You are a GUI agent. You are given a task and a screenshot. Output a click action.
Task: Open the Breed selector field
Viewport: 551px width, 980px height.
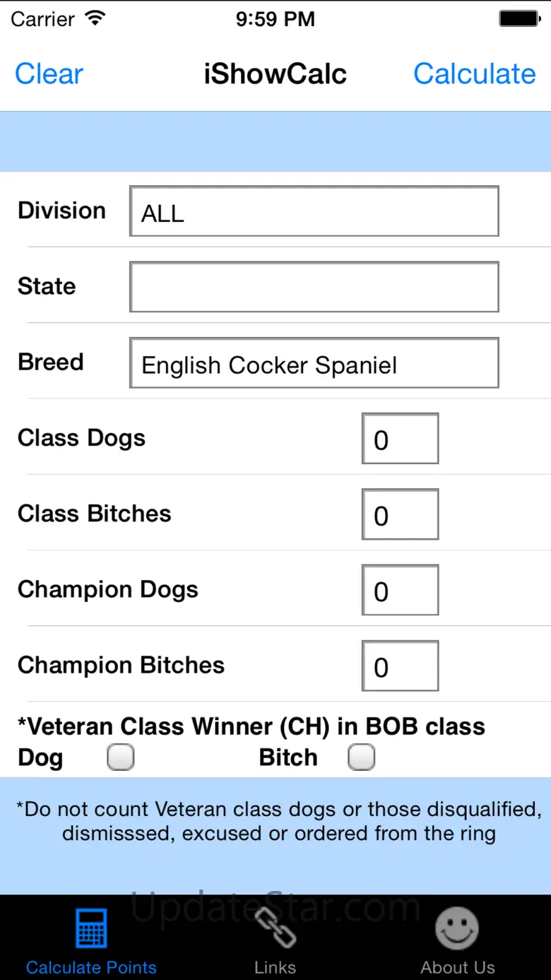[x=314, y=363]
